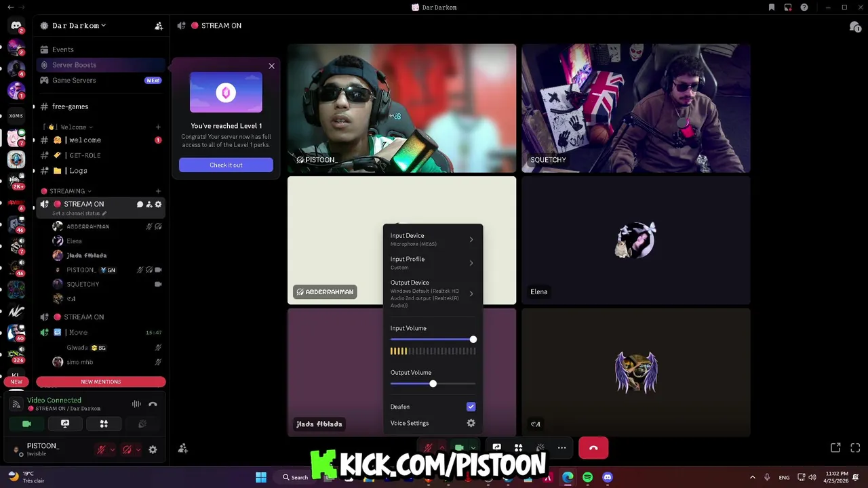
Task: Click the taskbar Search box
Action: [x=296, y=477]
